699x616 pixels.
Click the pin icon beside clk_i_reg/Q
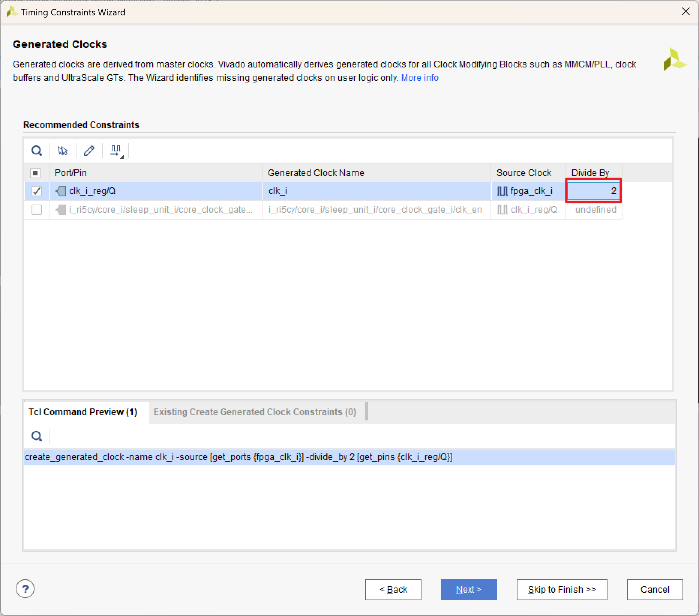point(61,191)
